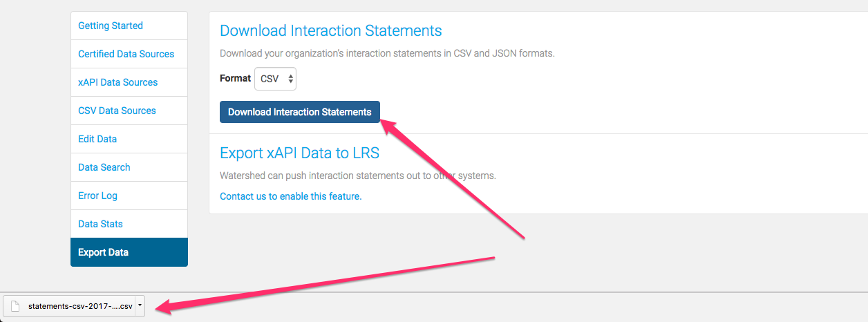Follow Contact us to enable this feature link
The width and height of the screenshot is (868, 322).
click(x=291, y=196)
